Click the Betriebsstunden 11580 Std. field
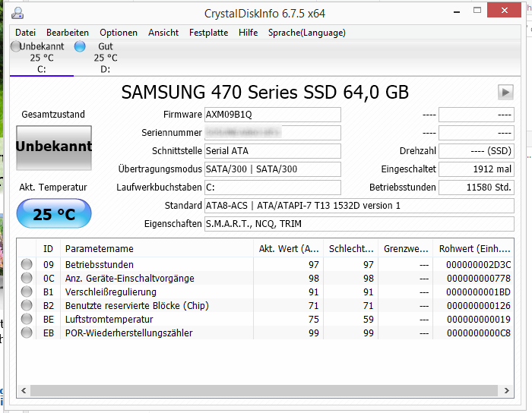Viewport: 532px width, 413px height. click(477, 188)
